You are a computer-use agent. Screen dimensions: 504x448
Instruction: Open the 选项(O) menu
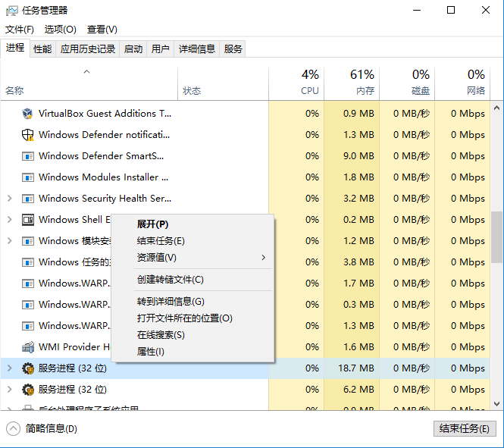click(x=61, y=30)
